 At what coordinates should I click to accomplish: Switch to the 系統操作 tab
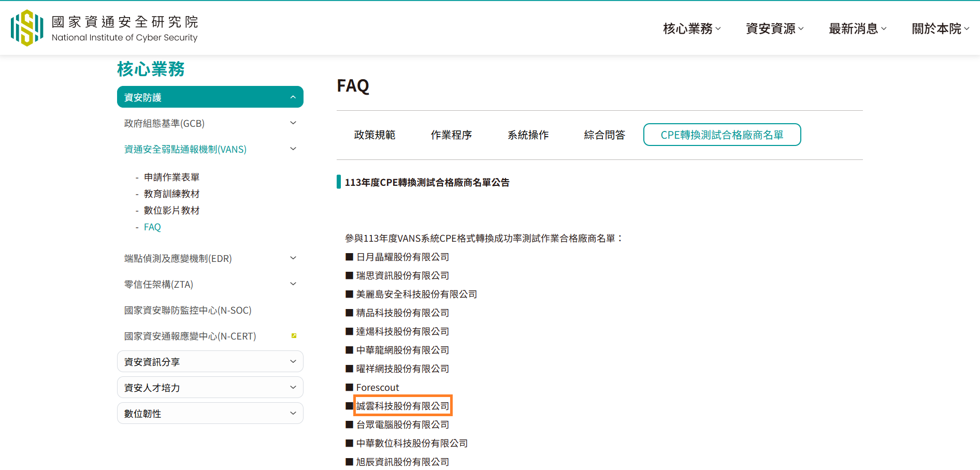[x=528, y=135]
